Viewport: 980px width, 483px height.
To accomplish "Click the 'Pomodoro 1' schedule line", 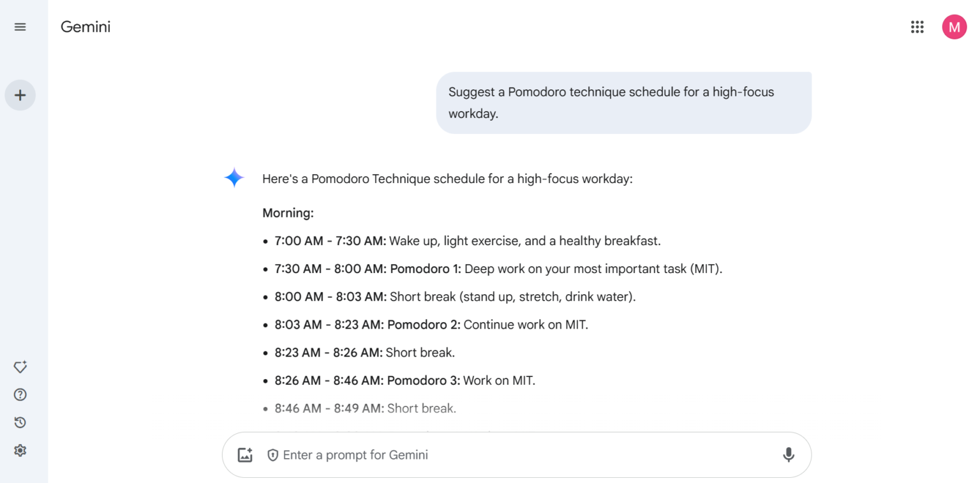I will pos(498,269).
